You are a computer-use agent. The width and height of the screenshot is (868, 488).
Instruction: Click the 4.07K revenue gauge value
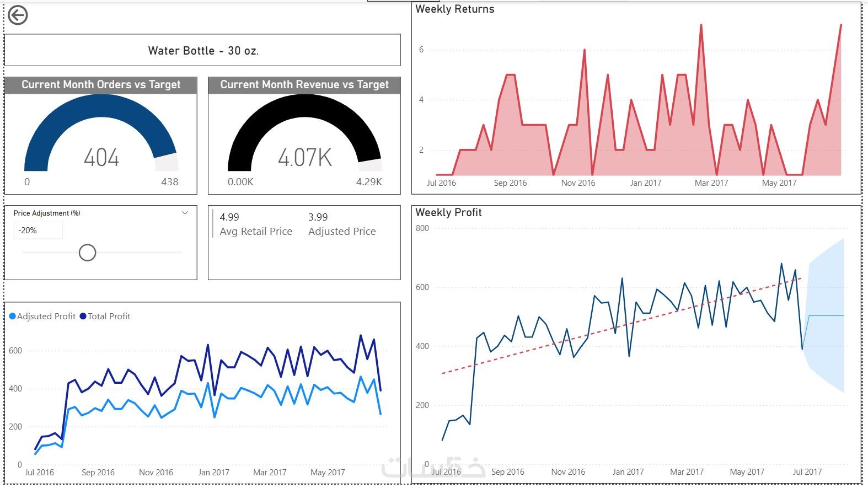click(x=304, y=158)
